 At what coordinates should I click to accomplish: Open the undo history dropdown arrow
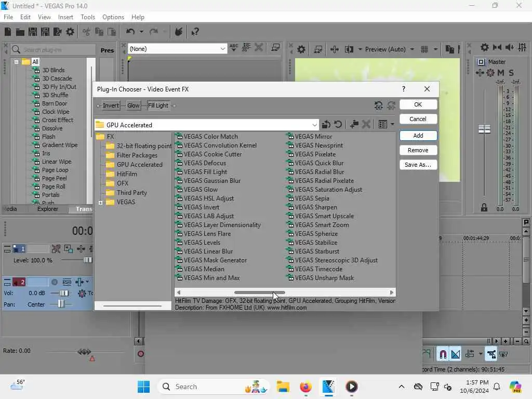(141, 32)
